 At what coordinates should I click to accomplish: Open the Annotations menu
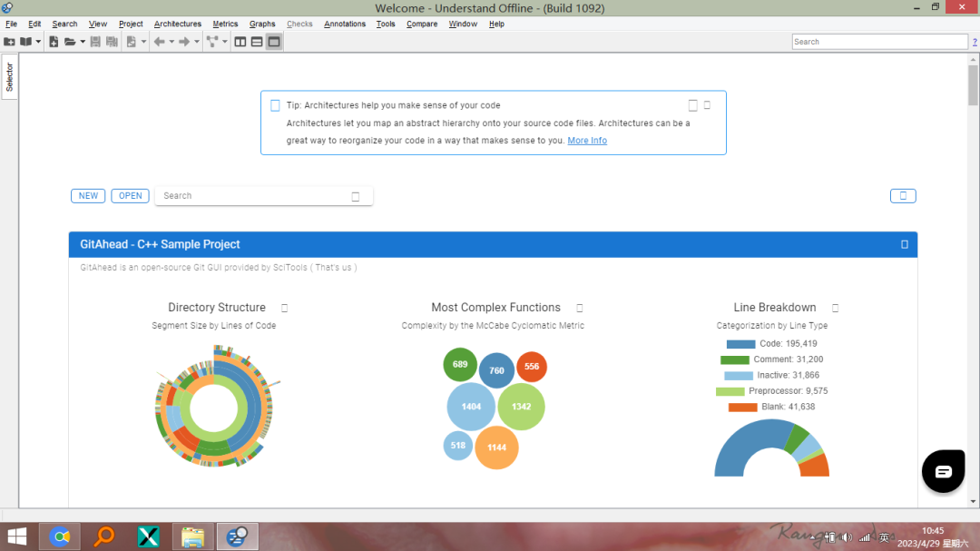coord(345,24)
